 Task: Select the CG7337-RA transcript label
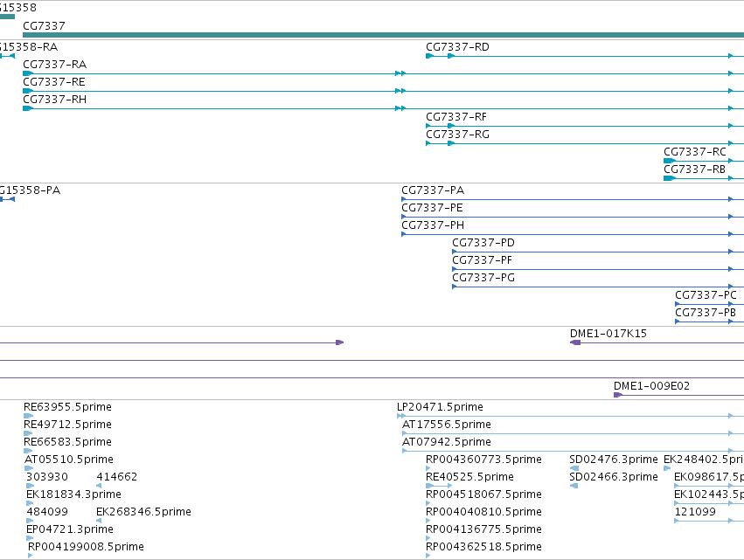click(54, 65)
